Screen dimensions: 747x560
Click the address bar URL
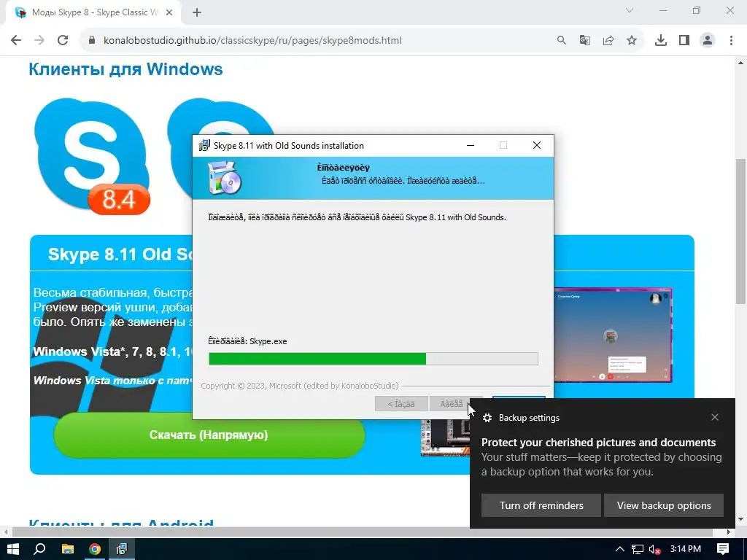point(252,41)
